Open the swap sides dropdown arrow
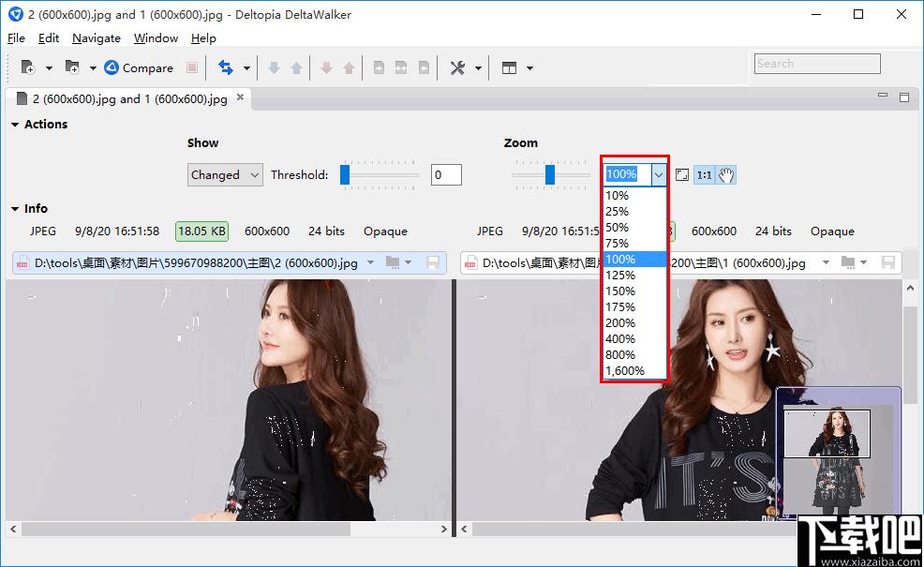 (x=246, y=68)
